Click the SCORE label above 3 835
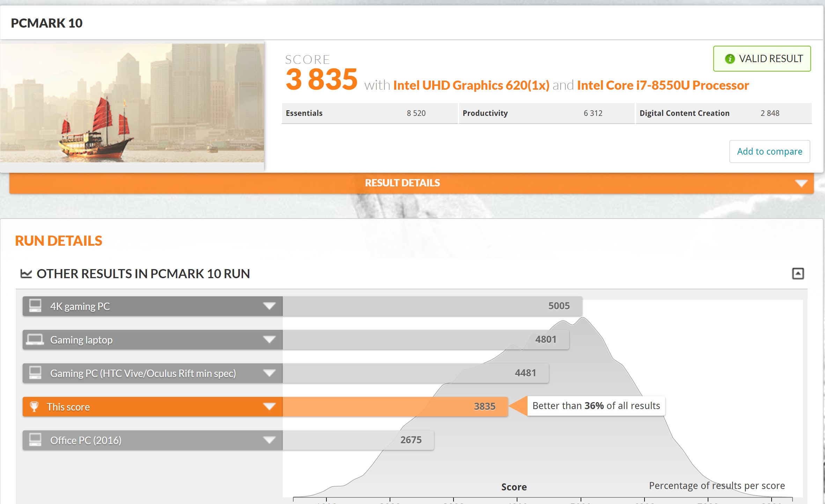Image resolution: width=825 pixels, height=504 pixels. click(x=308, y=60)
